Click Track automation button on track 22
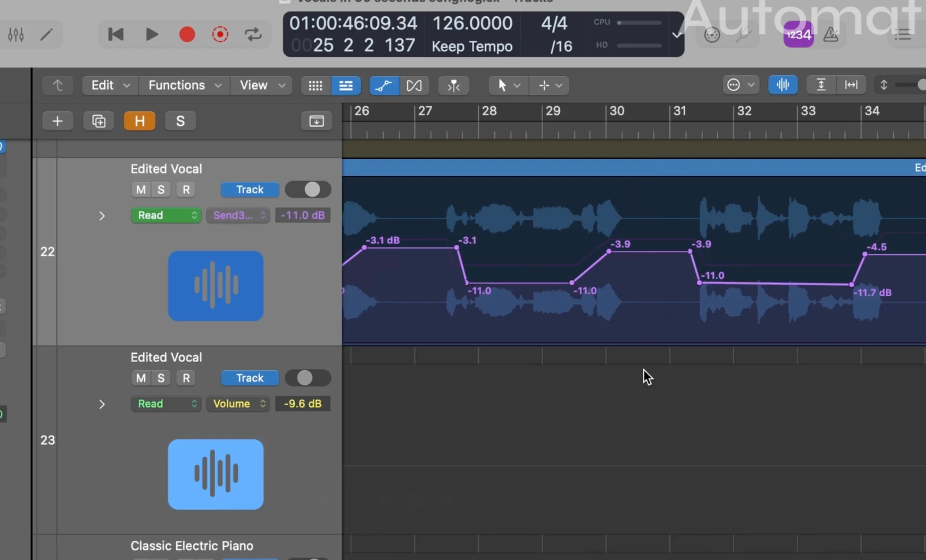The image size is (926, 560). (250, 190)
